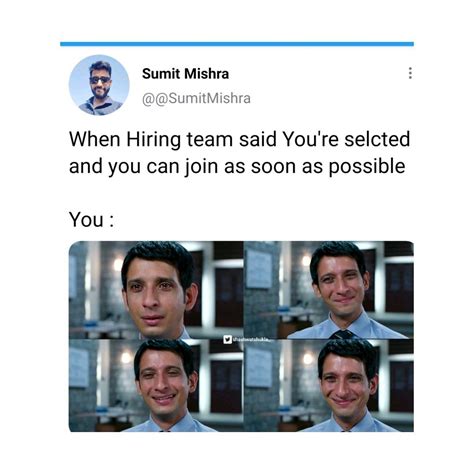Open the Sumit Mishra display name link

coord(185,74)
